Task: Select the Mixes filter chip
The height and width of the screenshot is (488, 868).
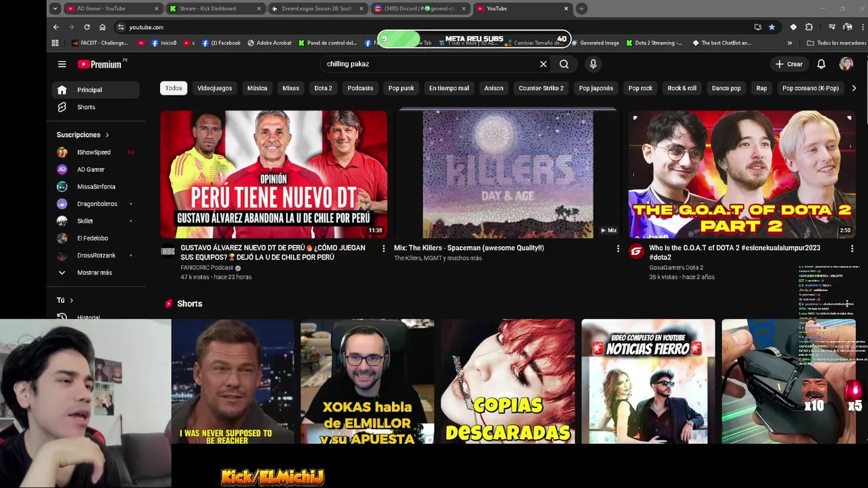Action: (291, 88)
